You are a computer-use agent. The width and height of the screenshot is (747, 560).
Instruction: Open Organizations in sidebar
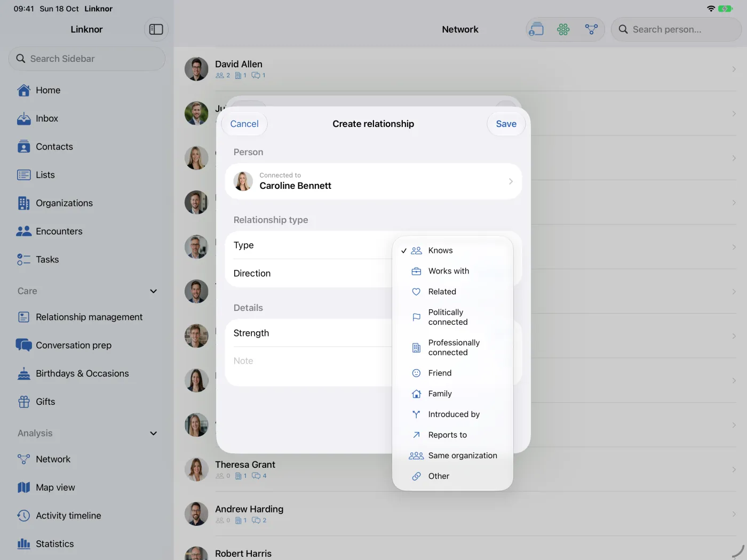click(x=87, y=203)
